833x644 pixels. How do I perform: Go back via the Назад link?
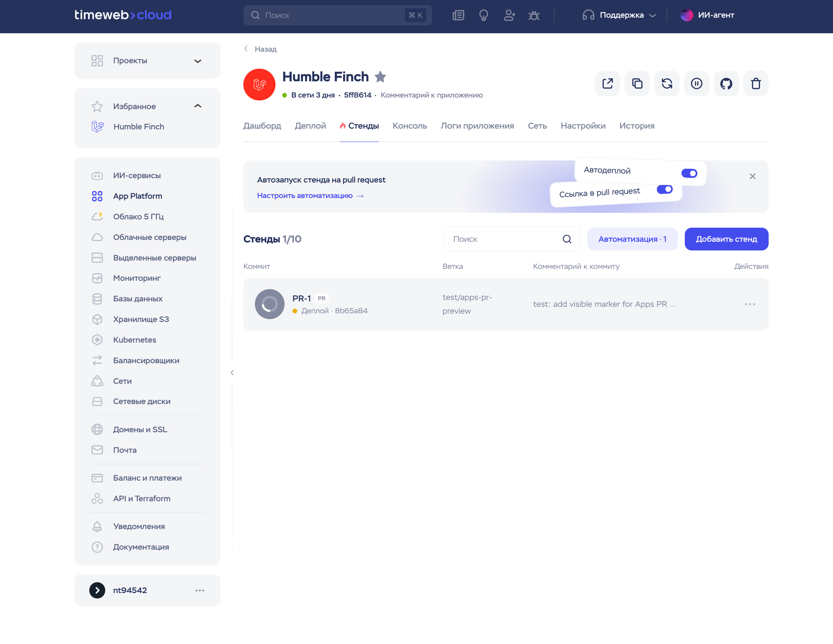point(261,49)
